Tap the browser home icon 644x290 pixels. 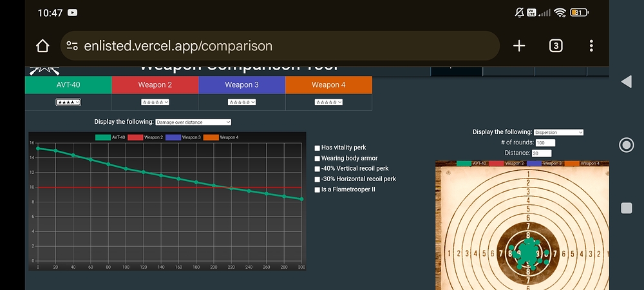pyautogui.click(x=43, y=46)
